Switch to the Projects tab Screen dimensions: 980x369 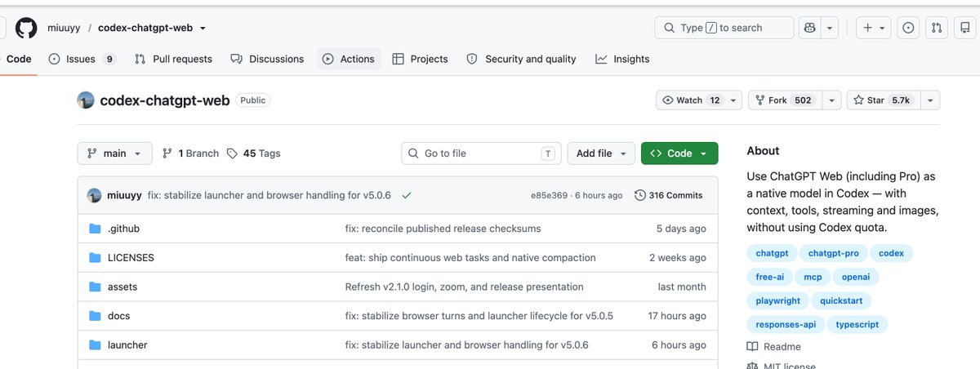point(421,59)
